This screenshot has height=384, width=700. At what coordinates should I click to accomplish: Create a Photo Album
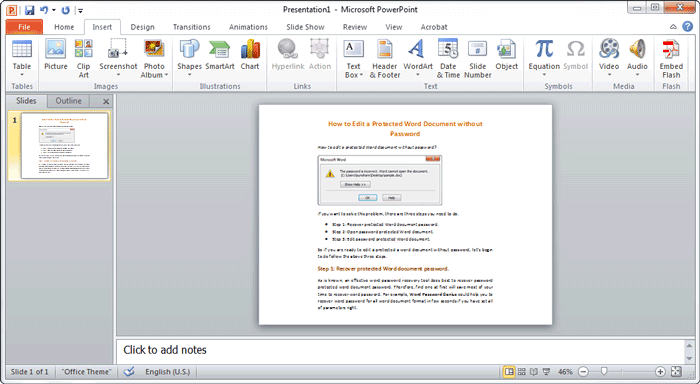[x=154, y=58]
